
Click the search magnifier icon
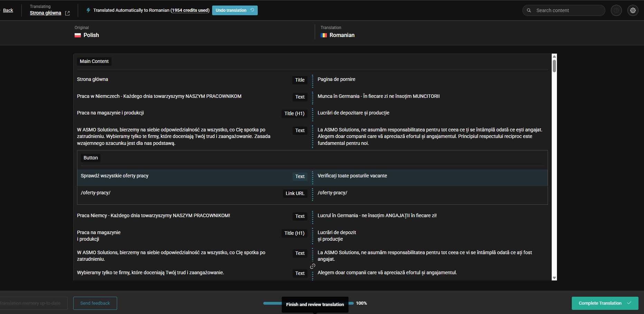click(529, 10)
